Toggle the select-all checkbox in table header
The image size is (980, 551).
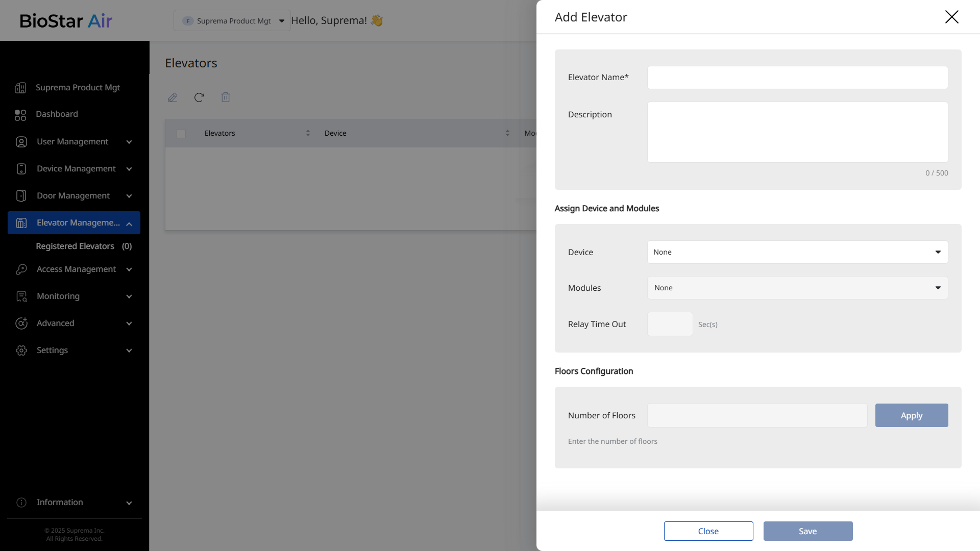click(x=181, y=134)
